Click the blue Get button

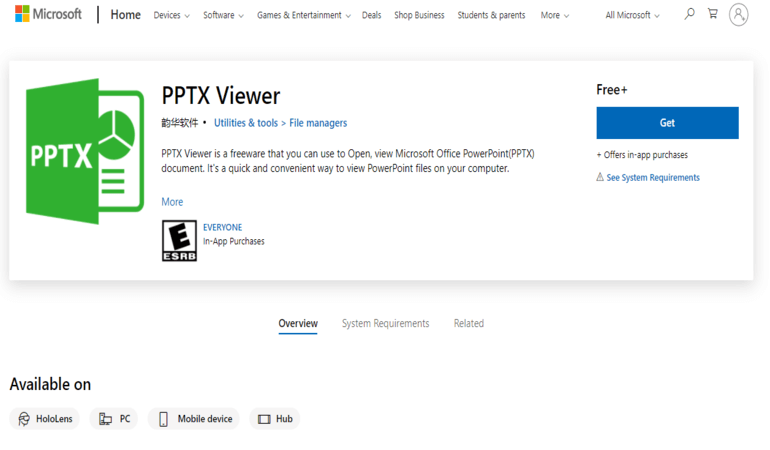pyautogui.click(x=667, y=123)
